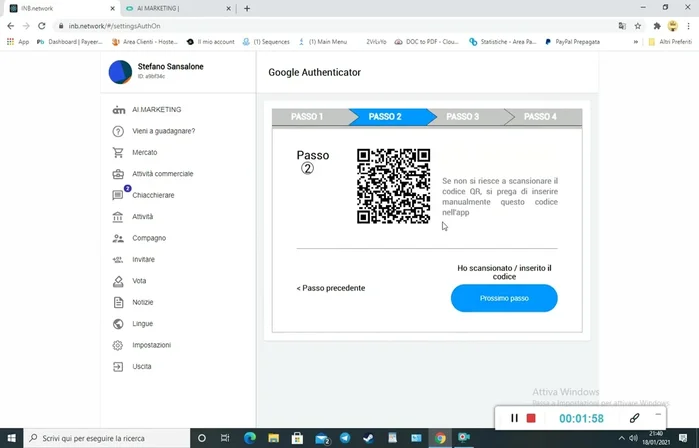The height and width of the screenshot is (448, 699).
Task: Click the Stefano Sansalone profile avatar
Action: click(x=120, y=72)
